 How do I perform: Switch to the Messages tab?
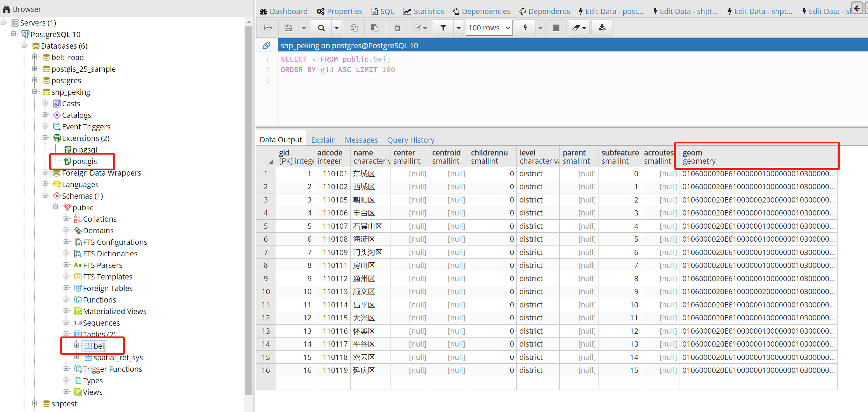(x=361, y=140)
